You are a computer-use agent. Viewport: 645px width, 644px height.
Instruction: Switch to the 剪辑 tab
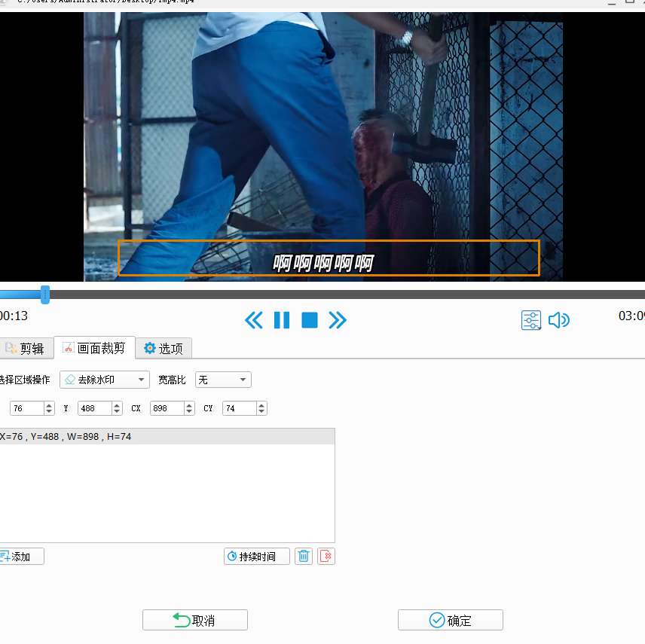coord(25,348)
